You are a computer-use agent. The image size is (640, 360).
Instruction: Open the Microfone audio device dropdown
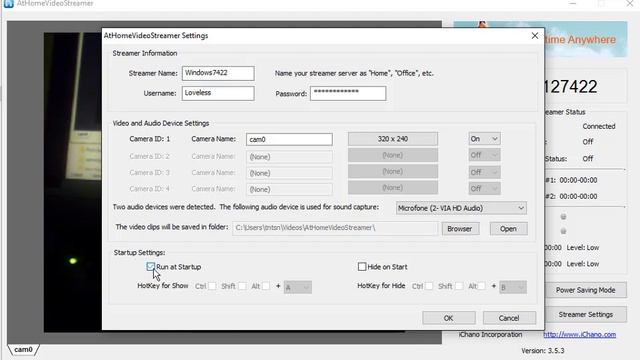[x=461, y=208]
